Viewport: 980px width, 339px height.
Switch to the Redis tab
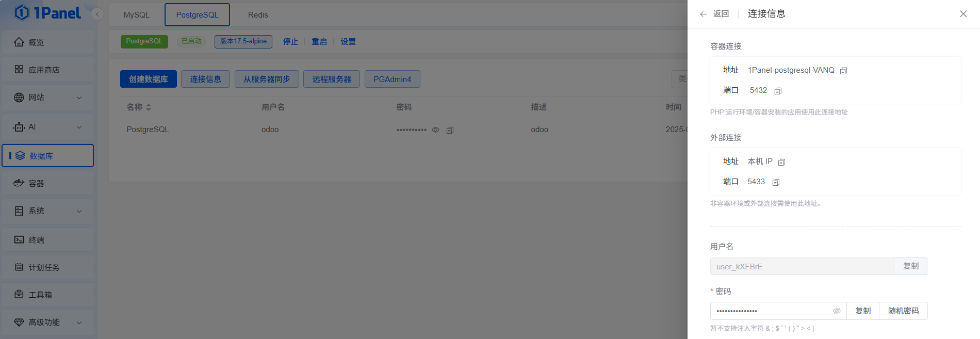[258, 15]
